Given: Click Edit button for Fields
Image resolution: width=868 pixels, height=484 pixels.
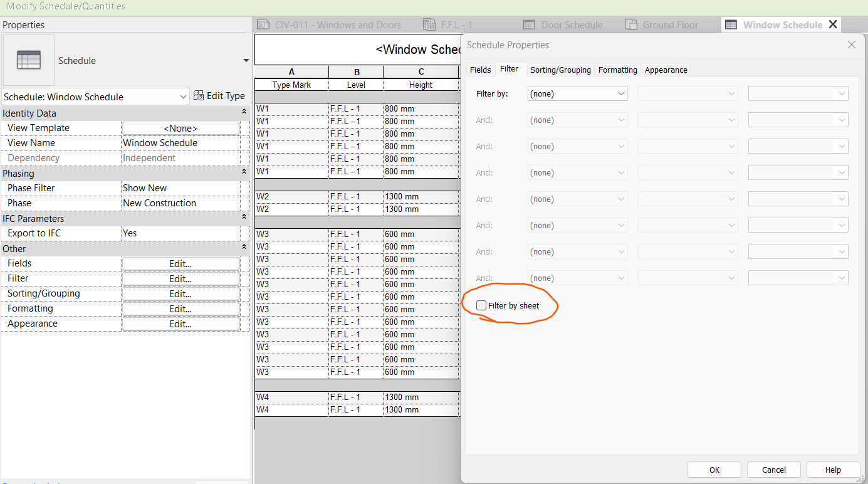Looking at the screenshot, I should pos(180,263).
